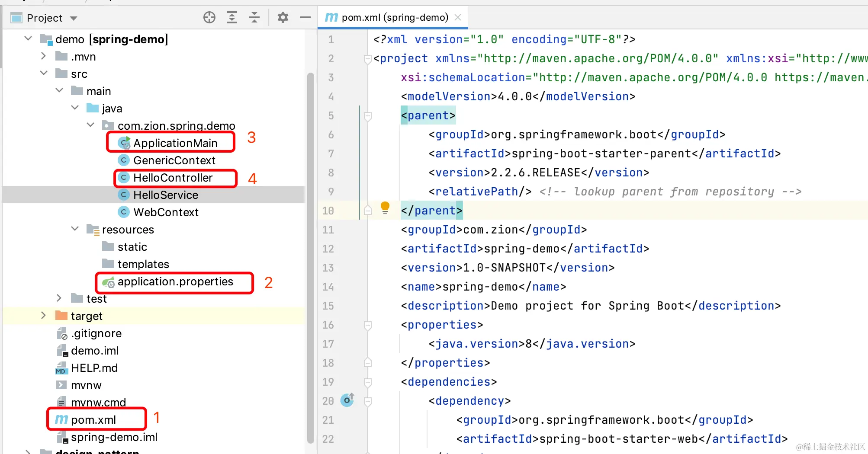Click the demo module folder icon
Screen dimensions: 868x454
(x=46, y=39)
